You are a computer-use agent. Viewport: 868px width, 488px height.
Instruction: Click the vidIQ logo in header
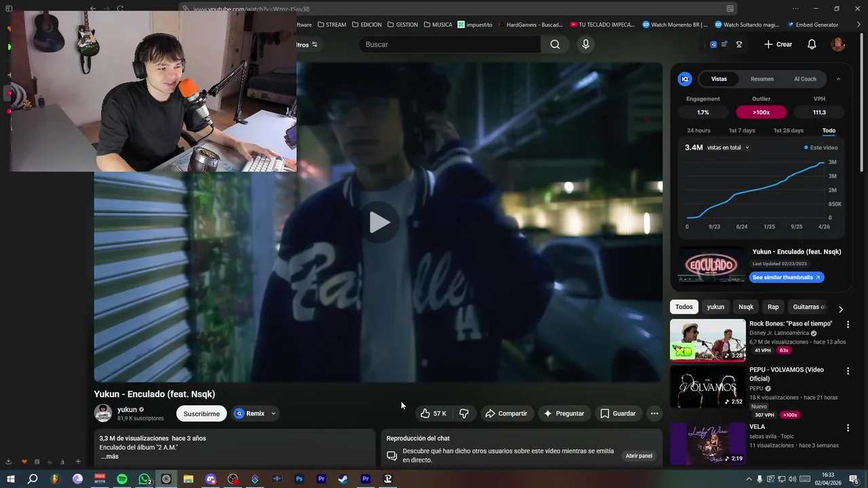(x=713, y=45)
